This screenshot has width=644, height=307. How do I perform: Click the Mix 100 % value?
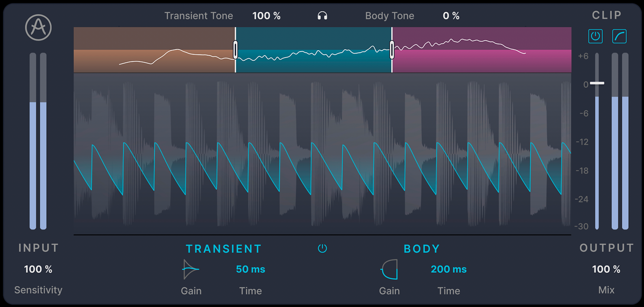click(606, 269)
